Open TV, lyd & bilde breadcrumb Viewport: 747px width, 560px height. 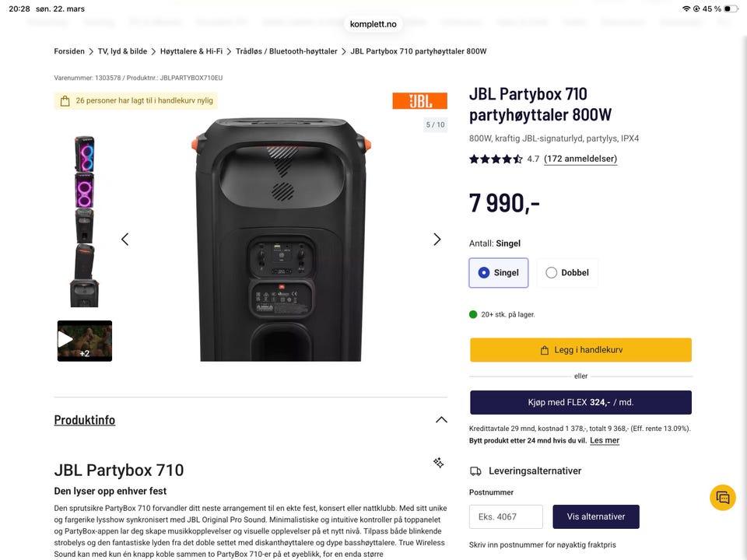click(122, 51)
